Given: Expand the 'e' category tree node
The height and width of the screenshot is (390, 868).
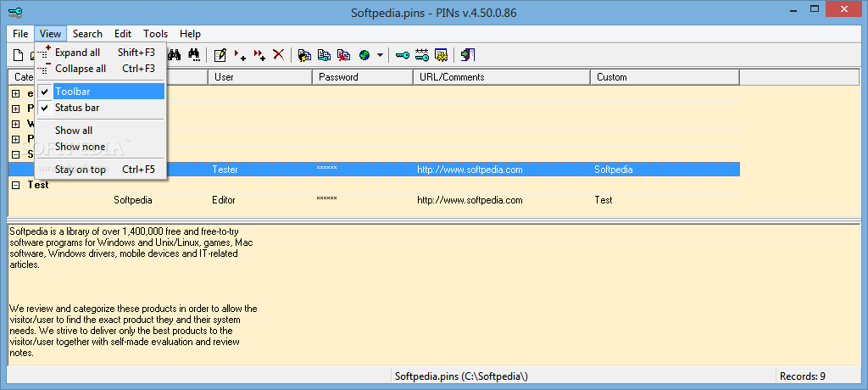Looking at the screenshot, I should (x=15, y=93).
